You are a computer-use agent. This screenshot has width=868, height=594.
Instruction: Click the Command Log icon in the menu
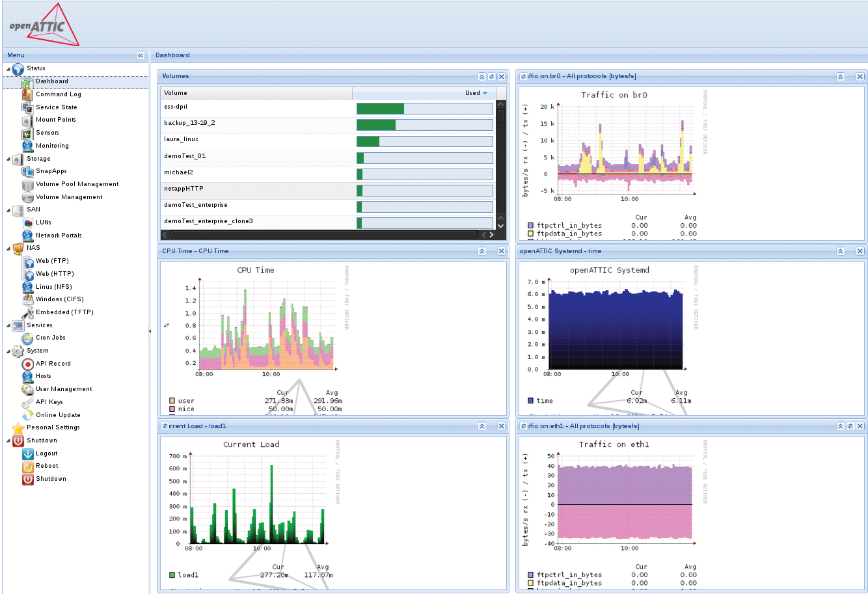[27, 94]
